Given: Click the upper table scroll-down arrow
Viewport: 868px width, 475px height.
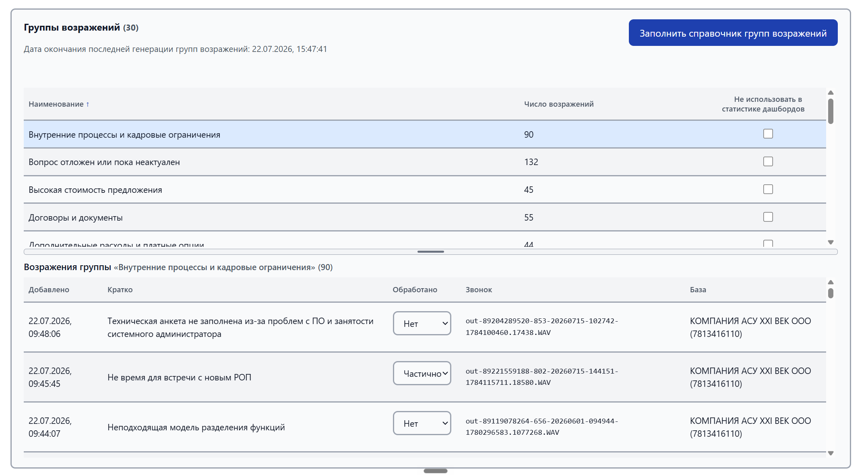Looking at the screenshot, I should (x=831, y=242).
